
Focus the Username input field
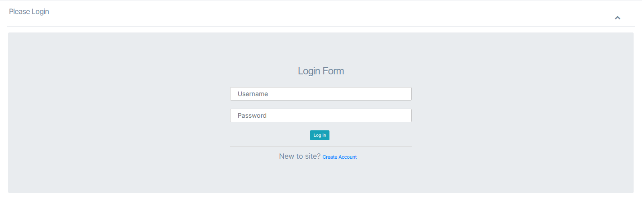[x=320, y=94]
